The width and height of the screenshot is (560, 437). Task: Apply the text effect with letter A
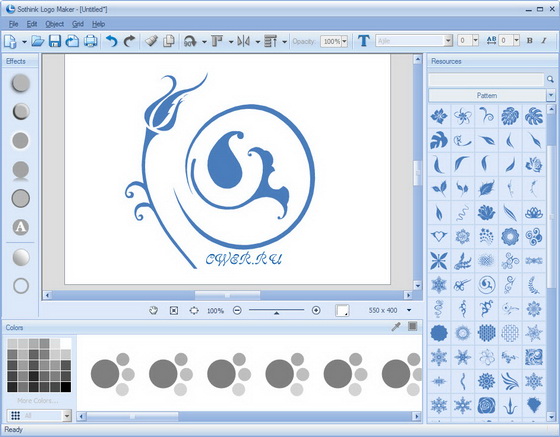(21, 227)
